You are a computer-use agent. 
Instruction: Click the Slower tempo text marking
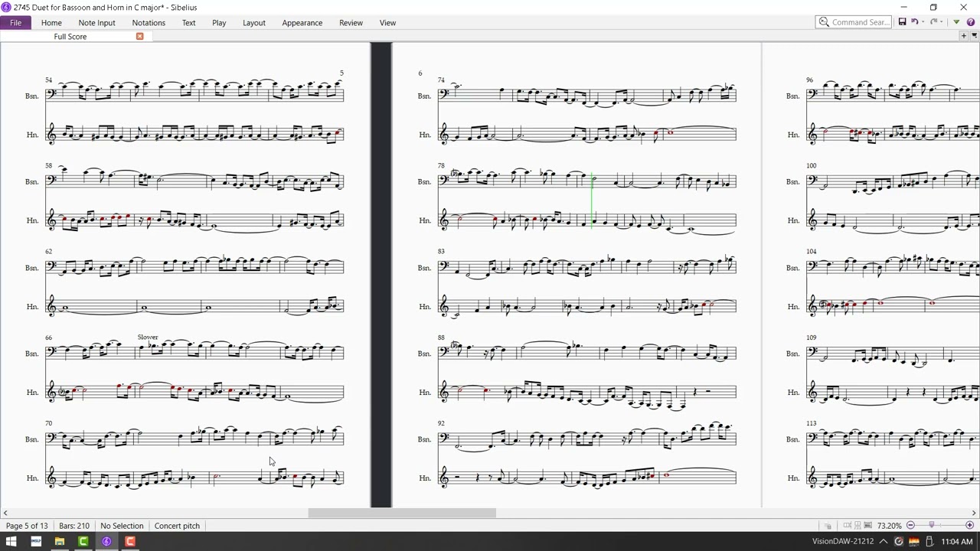pyautogui.click(x=148, y=337)
